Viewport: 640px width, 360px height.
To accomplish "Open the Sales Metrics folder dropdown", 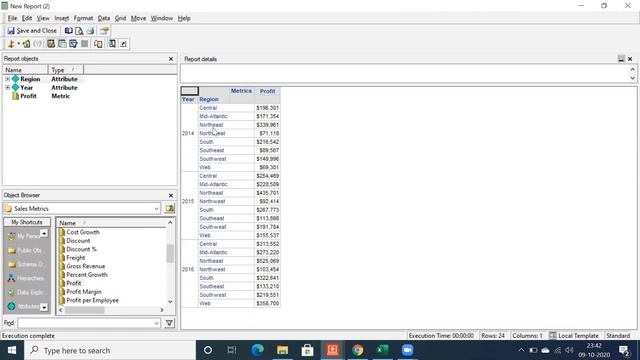I will [156, 209].
